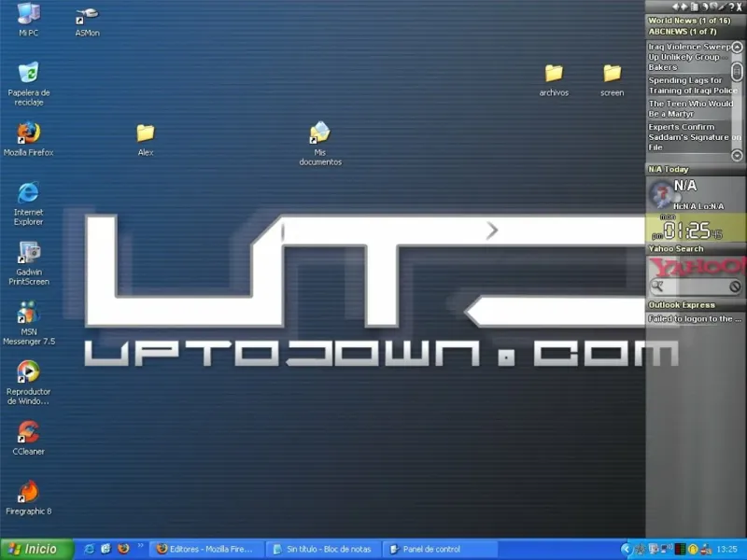Viewport: 747px width, 560px height.
Task: Focus the Yahoo search input field
Action: point(696,287)
